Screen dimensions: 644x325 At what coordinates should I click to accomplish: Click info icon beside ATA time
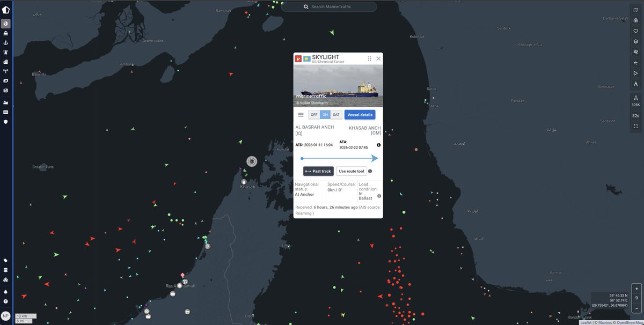pyautogui.click(x=378, y=145)
